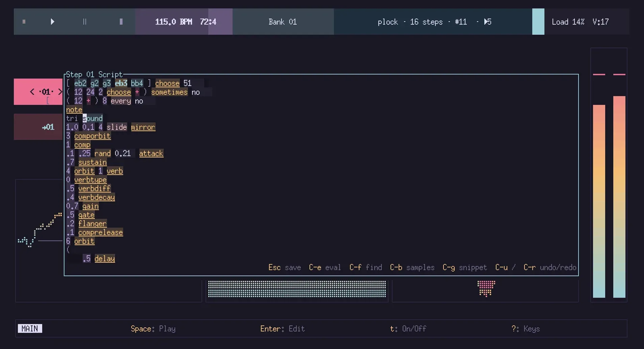Image resolution: width=644 pixels, height=349 pixels.
Task: Click the Enter: Edit hint
Action: [283, 329]
